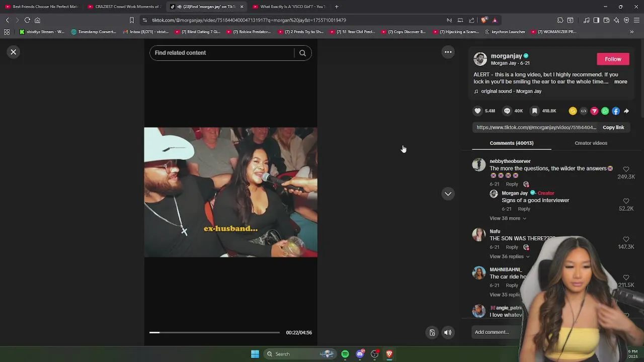Follow morganjay
This screenshot has width=644, height=362.
[x=613, y=59]
